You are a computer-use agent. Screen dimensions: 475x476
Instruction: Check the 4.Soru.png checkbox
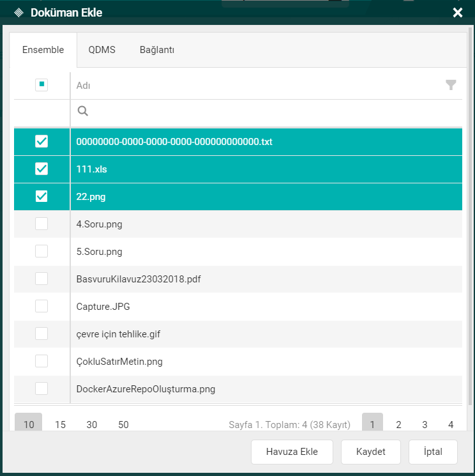(41, 224)
